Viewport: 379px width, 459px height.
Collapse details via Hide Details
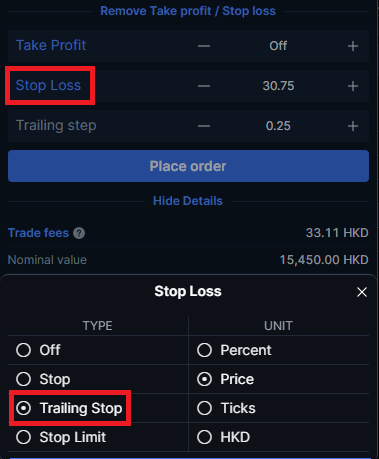tap(188, 201)
